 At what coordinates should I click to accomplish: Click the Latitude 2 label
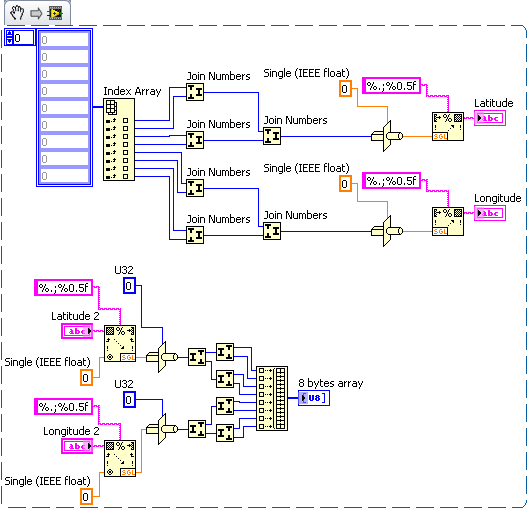click(75, 316)
